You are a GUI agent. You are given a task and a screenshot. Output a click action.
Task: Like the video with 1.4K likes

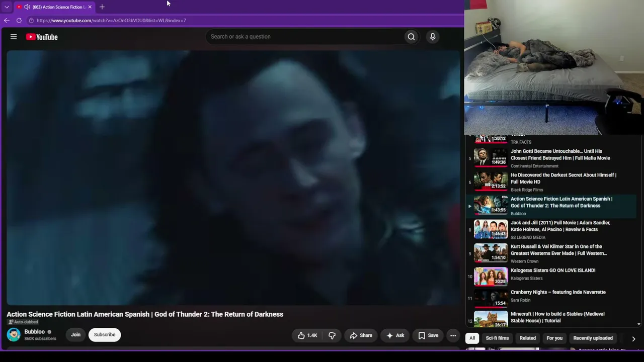307,335
